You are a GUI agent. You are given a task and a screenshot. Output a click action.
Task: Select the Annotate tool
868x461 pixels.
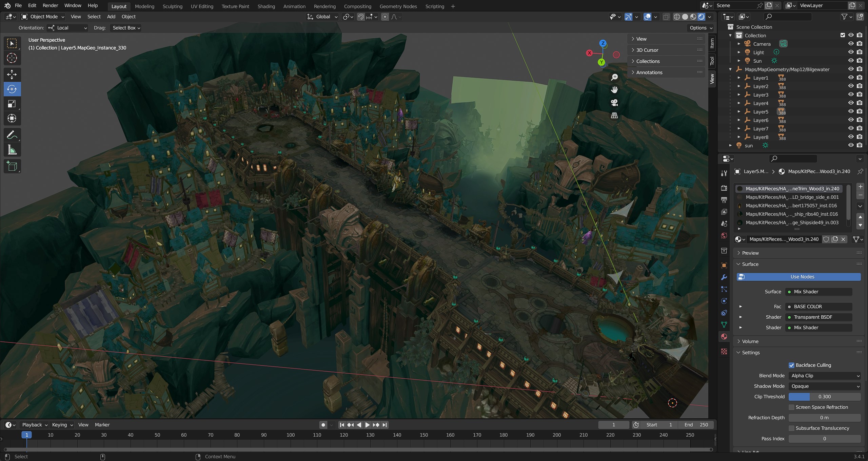click(x=12, y=135)
